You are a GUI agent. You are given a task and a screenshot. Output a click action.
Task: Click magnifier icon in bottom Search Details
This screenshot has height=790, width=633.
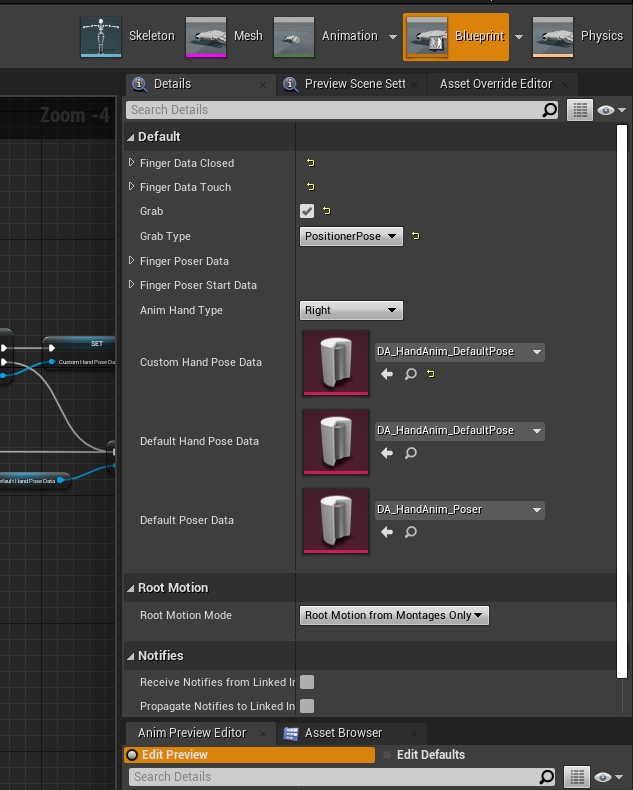click(547, 777)
